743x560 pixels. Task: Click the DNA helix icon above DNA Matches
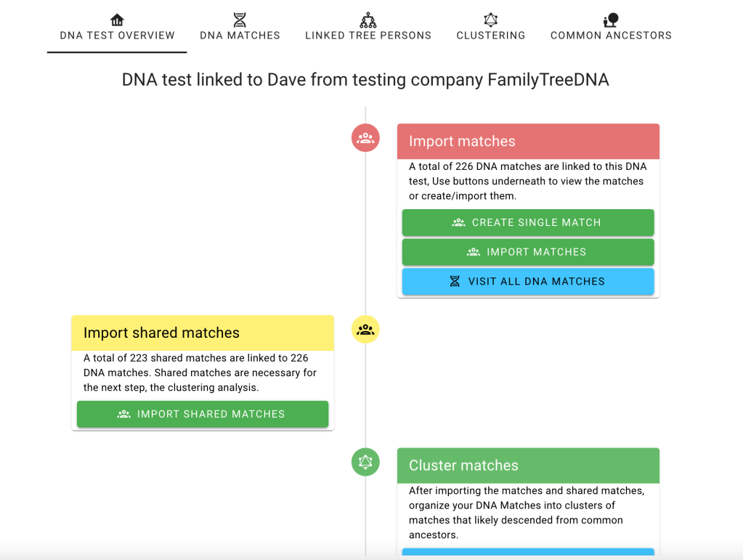click(x=240, y=20)
